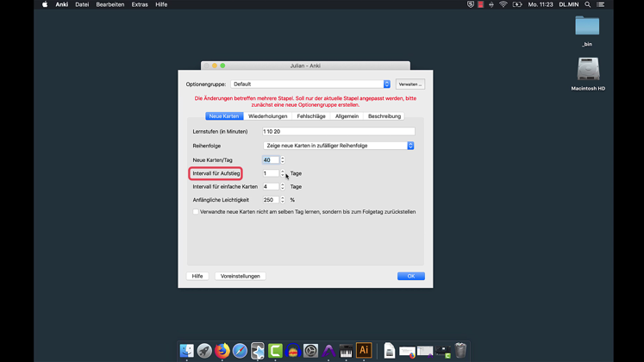Image resolution: width=644 pixels, height=362 pixels.
Task: Restore minimized Camtasia window in dock
Action: [443, 352]
